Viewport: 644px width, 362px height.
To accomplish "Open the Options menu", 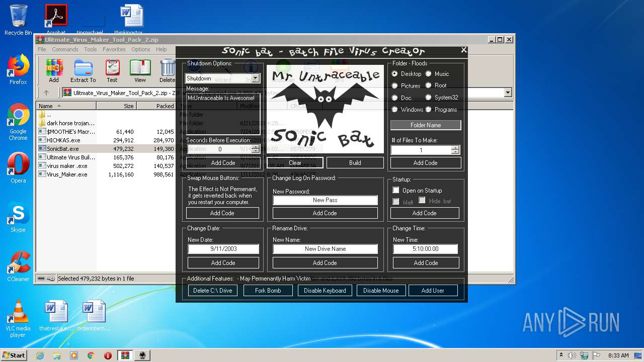I will [x=141, y=49].
